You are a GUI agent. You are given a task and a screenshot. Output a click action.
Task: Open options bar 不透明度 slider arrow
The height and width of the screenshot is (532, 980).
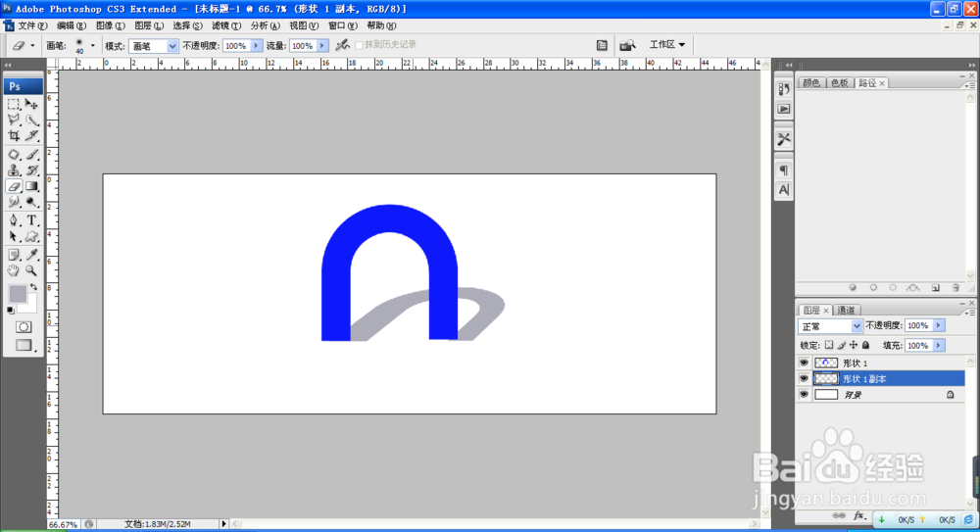point(256,46)
